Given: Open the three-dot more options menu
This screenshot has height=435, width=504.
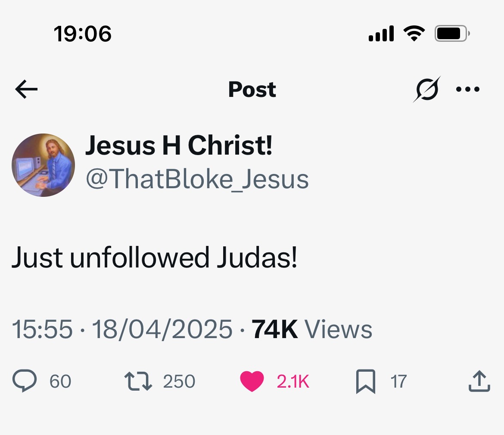Looking at the screenshot, I should (467, 90).
